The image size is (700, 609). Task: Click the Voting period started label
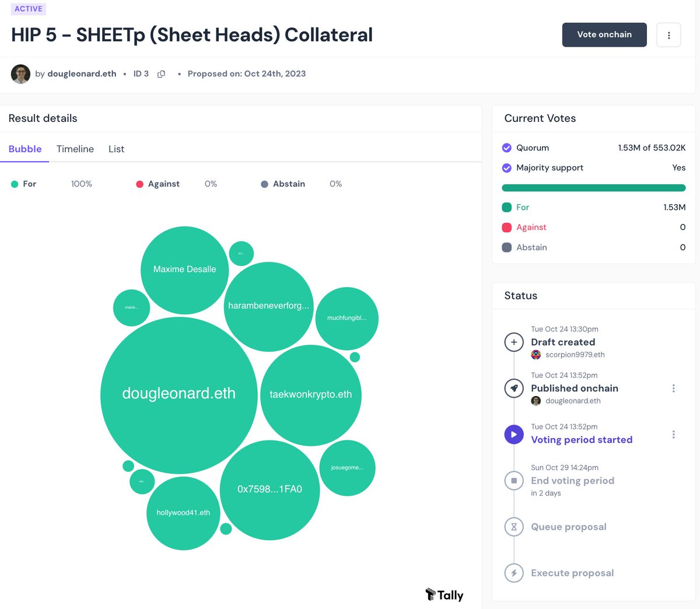(x=582, y=440)
